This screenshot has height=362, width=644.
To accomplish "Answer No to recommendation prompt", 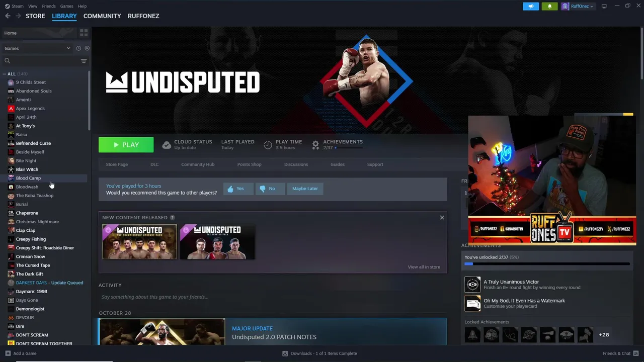I will click(270, 189).
